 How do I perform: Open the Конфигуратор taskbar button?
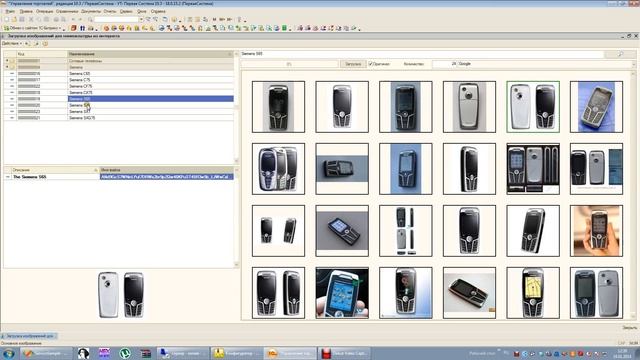tap(237, 353)
